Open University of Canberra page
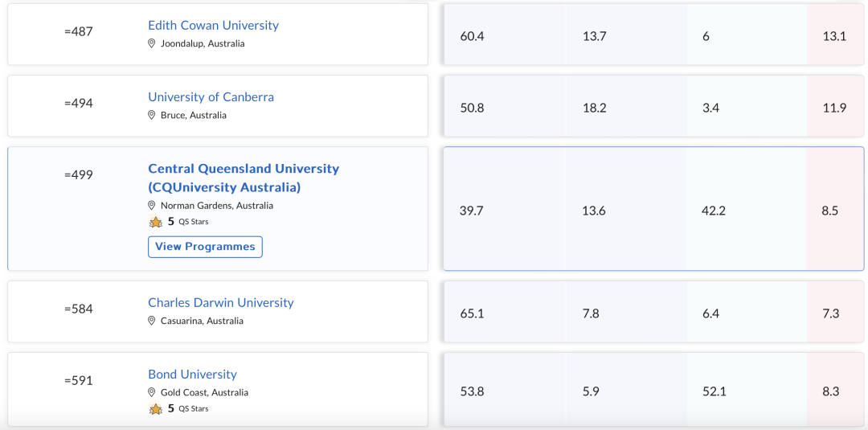The height and width of the screenshot is (430, 868). 211,96
